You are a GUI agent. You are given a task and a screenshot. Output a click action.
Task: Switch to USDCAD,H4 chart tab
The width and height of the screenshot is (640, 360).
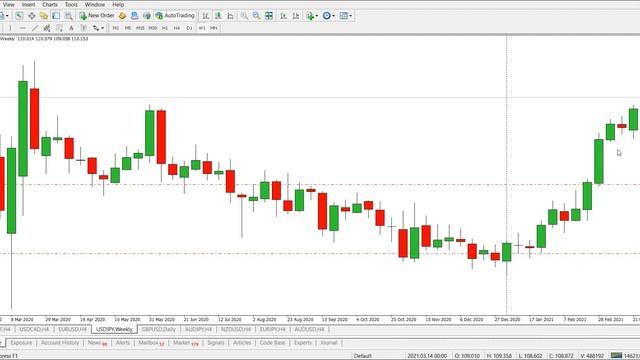pos(34,329)
